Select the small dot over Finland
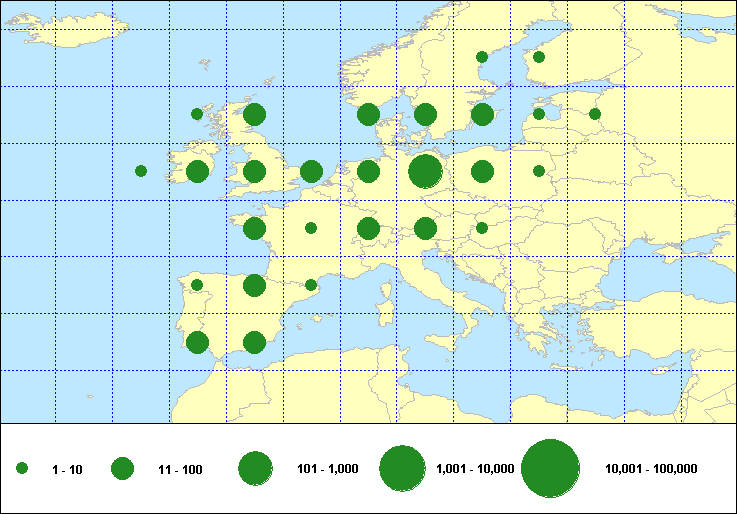 (539, 57)
